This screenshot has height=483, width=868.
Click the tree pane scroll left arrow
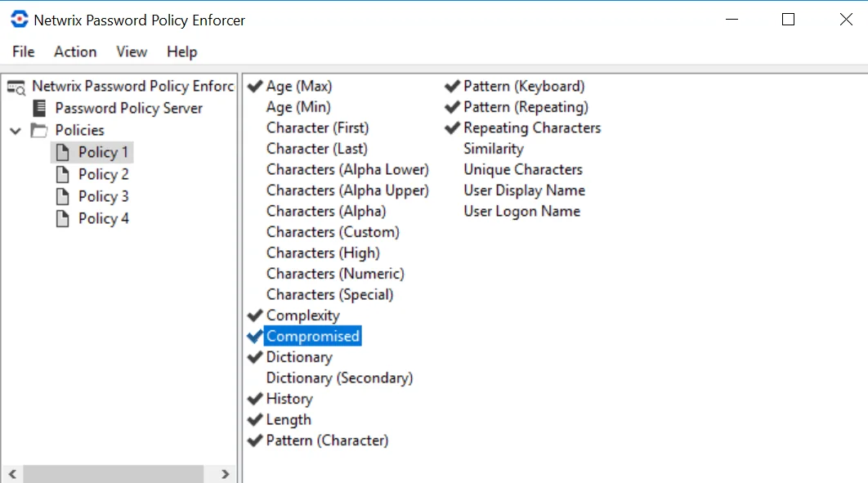tap(12, 474)
